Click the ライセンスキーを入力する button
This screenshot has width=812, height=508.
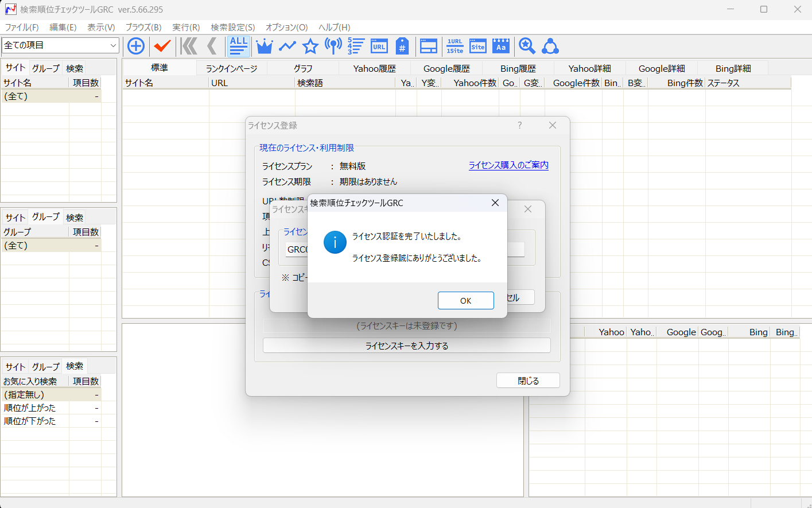(407, 346)
